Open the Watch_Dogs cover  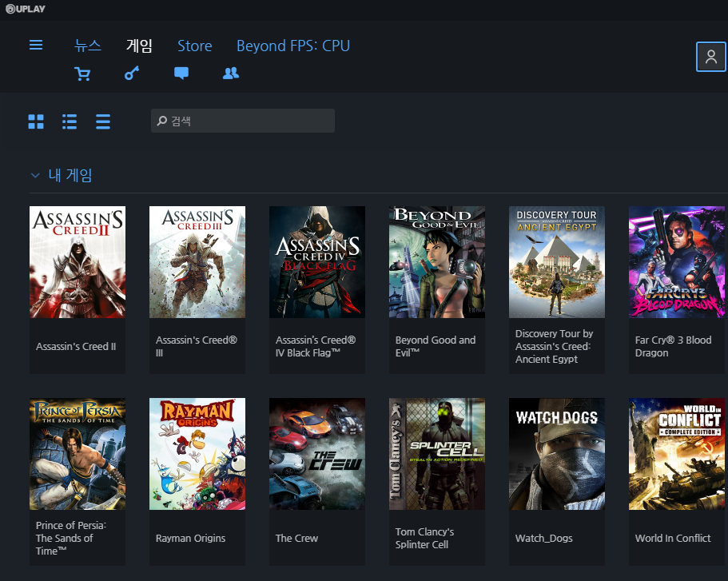pos(557,454)
